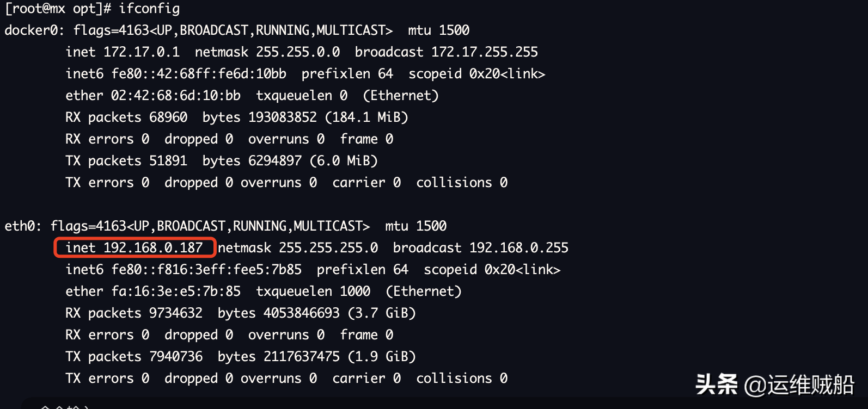Select the docker0 interface name

[x=34, y=30]
